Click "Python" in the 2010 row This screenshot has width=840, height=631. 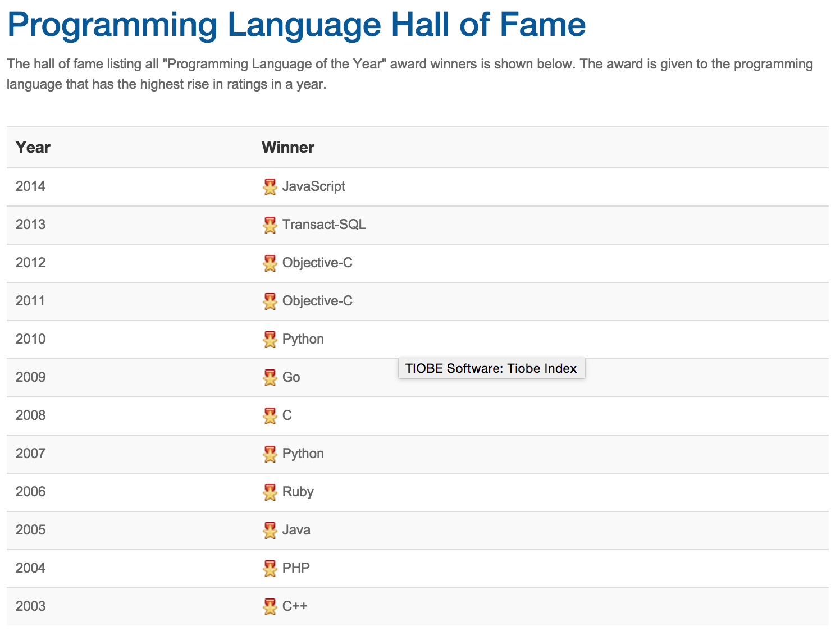click(303, 340)
